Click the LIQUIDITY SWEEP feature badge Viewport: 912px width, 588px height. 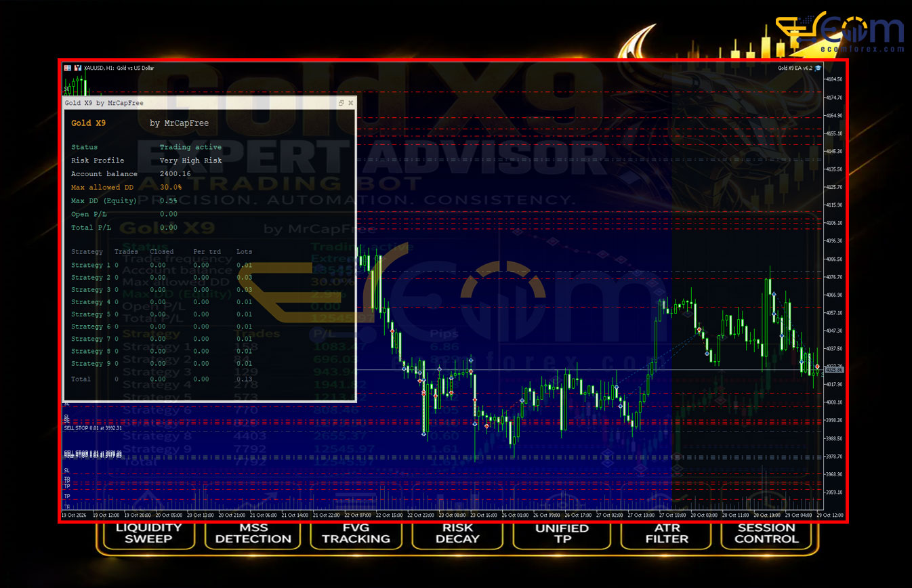click(149, 533)
